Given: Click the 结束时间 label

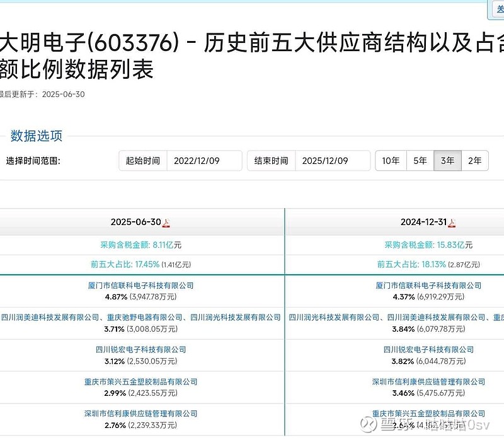Looking at the screenshot, I should tap(271, 161).
